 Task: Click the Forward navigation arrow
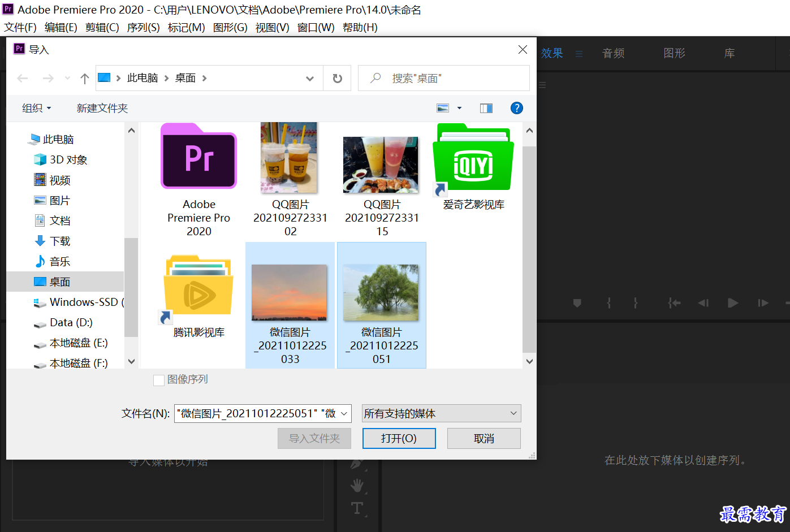point(48,79)
